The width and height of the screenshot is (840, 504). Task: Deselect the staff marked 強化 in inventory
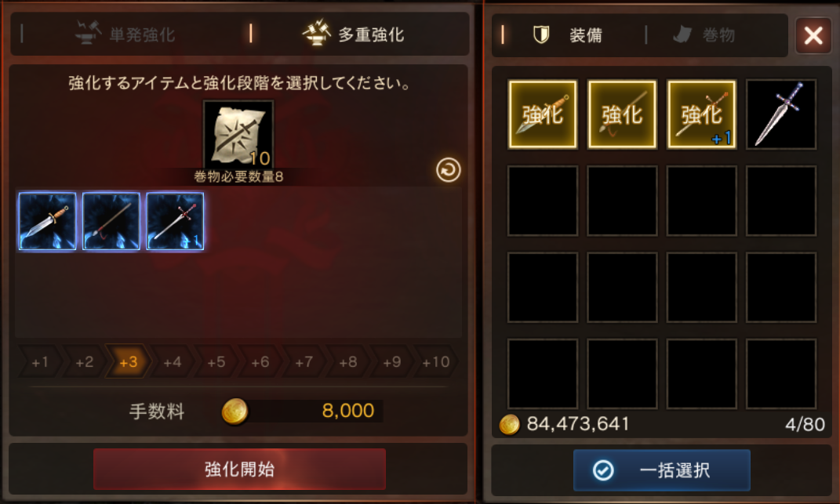tap(622, 114)
